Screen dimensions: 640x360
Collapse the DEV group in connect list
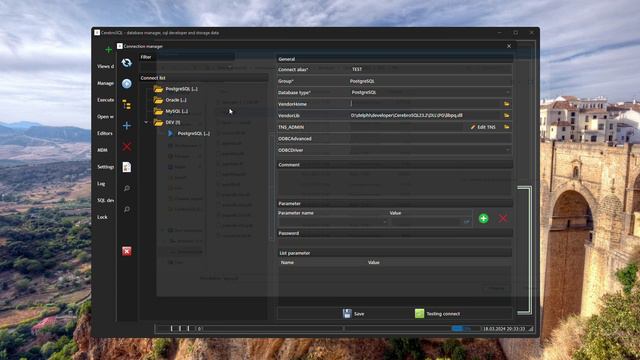(146, 122)
